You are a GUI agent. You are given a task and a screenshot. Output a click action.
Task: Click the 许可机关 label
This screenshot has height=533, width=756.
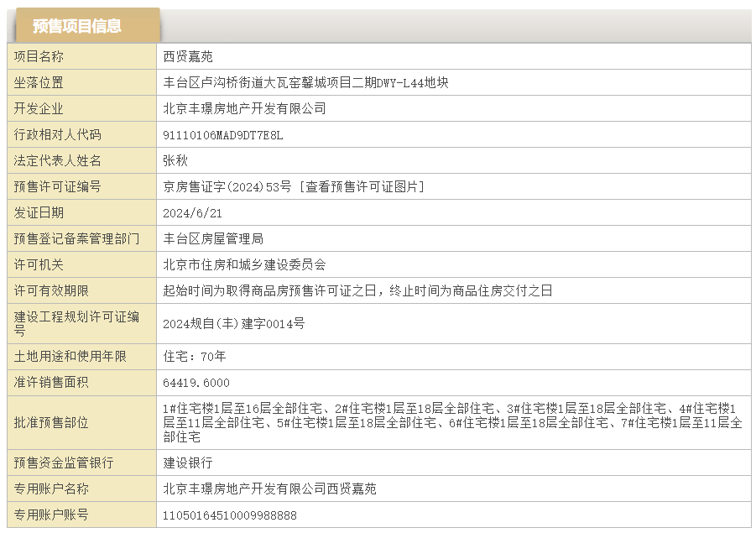point(39,264)
